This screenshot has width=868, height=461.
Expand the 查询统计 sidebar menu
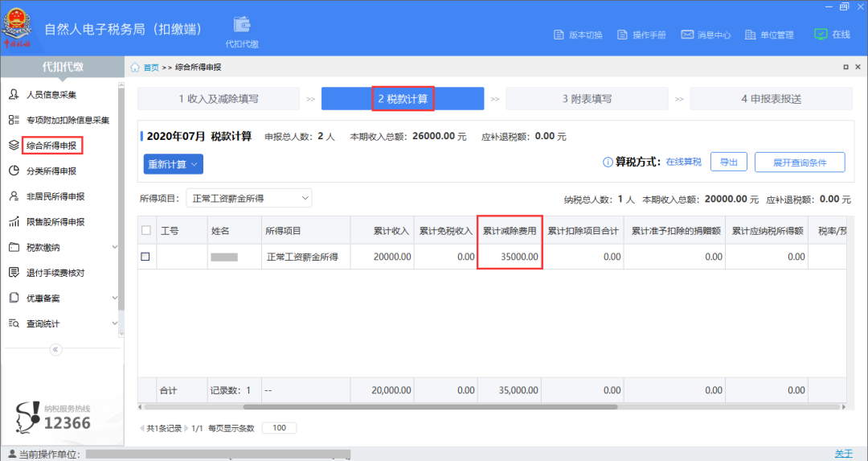tap(115, 323)
